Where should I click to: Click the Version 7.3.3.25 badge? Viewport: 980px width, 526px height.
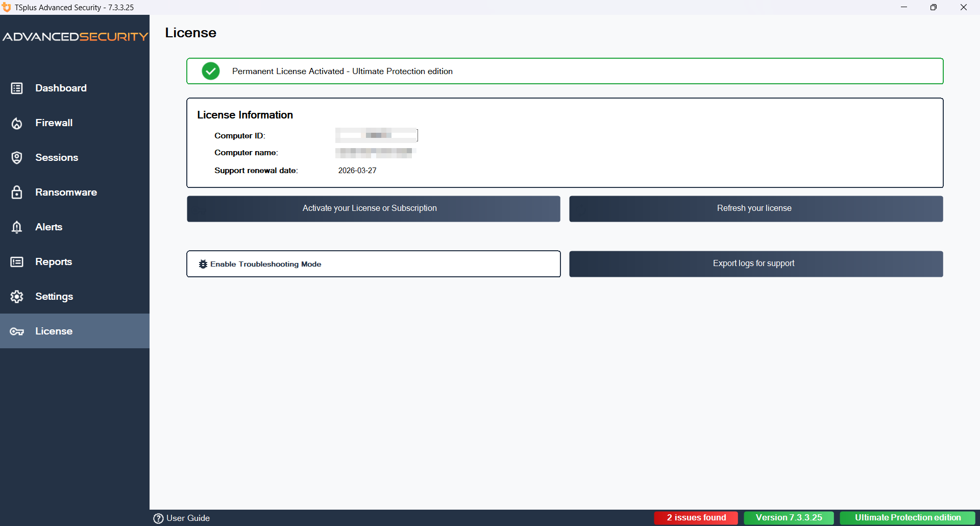coord(789,518)
